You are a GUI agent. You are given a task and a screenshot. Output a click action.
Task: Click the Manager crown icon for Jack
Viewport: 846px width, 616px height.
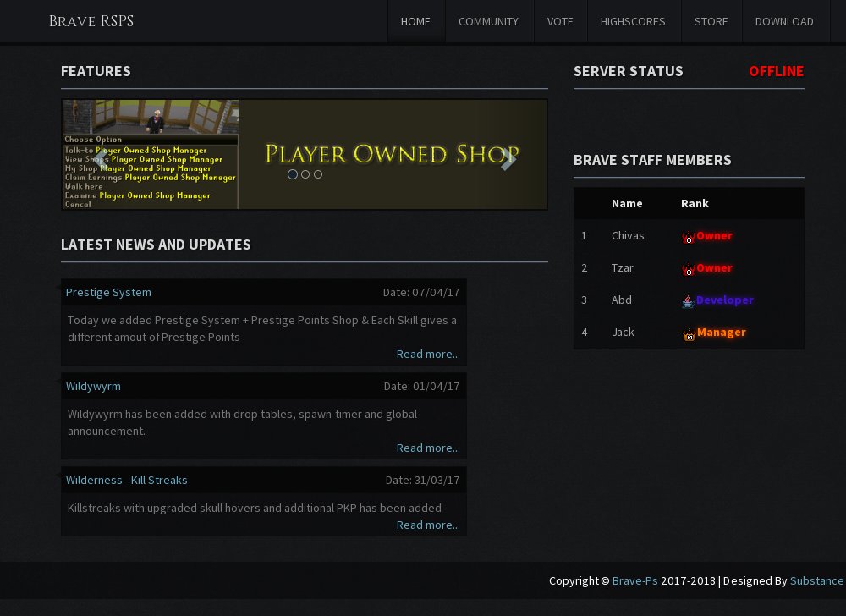coord(689,333)
